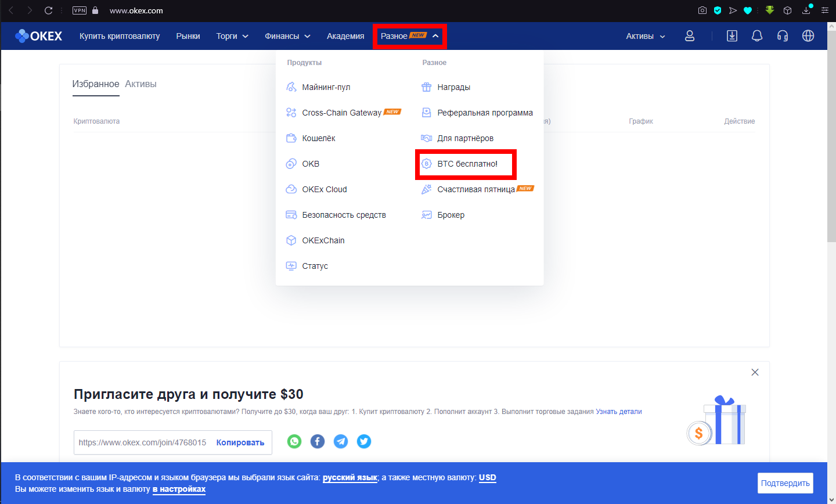This screenshot has width=836, height=504.
Task: Open the browser easy setup menu
Action: pos(824,10)
